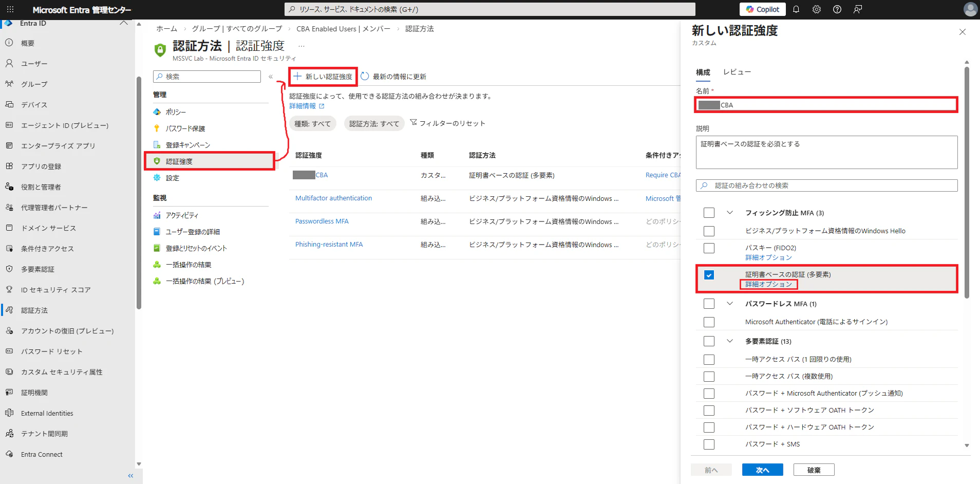Go to CBA Enabled Users | メンバー breadcrumb
This screenshot has height=484, width=980.
coord(344,29)
